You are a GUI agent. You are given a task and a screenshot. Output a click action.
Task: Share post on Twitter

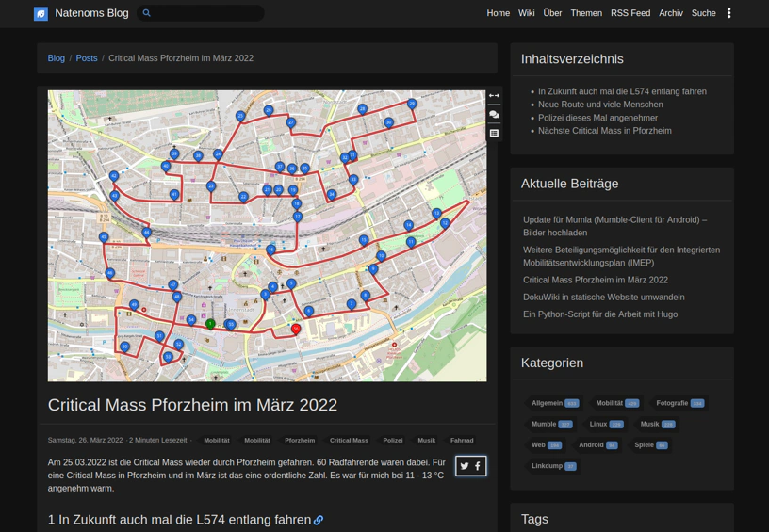pos(465,466)
